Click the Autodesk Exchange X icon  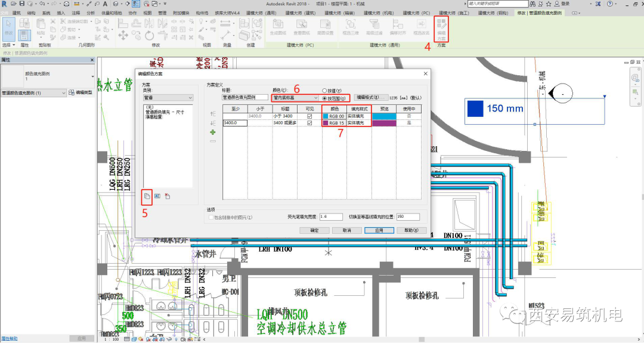point(597,4)
